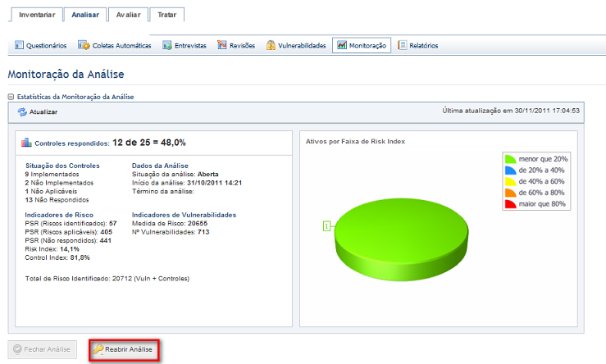Viewport: 606px width, 364px height.
Task: Open Relatórios label
Action: (424, 46)
